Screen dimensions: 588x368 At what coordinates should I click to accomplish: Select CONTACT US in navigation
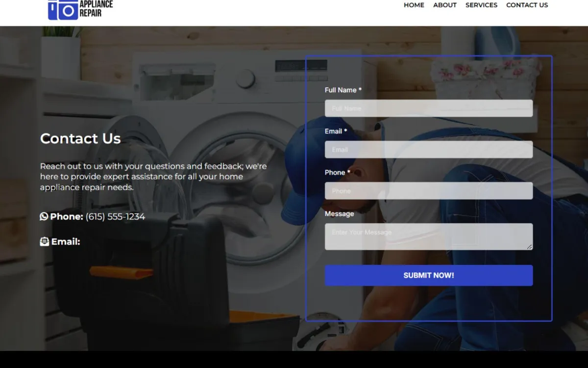[527, 5]
